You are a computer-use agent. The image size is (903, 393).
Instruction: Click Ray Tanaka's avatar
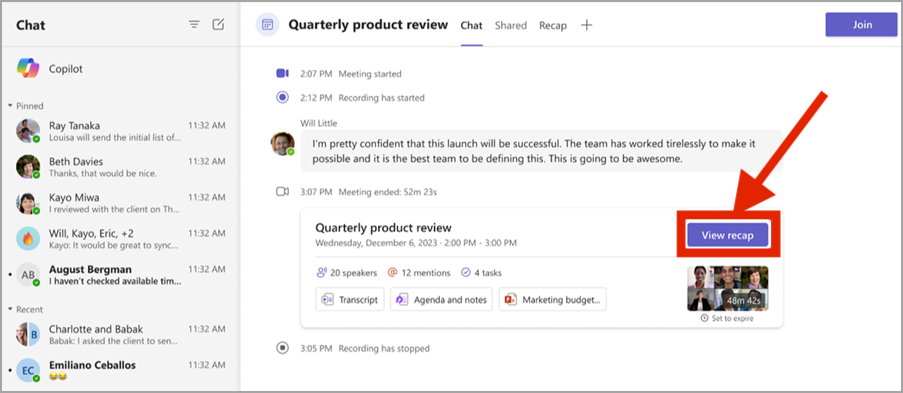click(28, 131)
